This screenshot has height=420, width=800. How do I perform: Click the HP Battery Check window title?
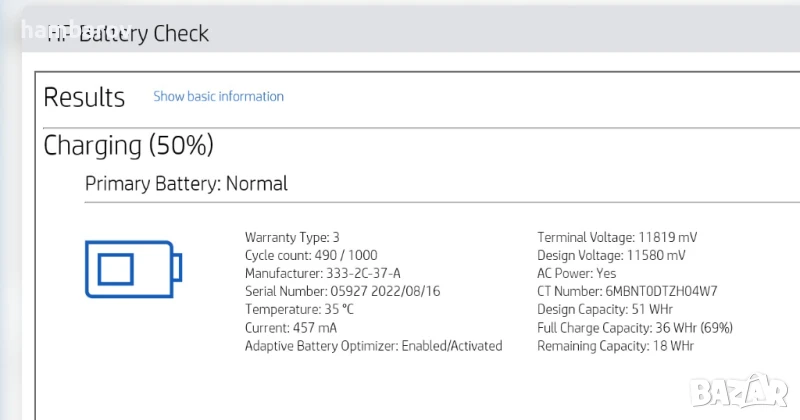click(x=128, y=34)
